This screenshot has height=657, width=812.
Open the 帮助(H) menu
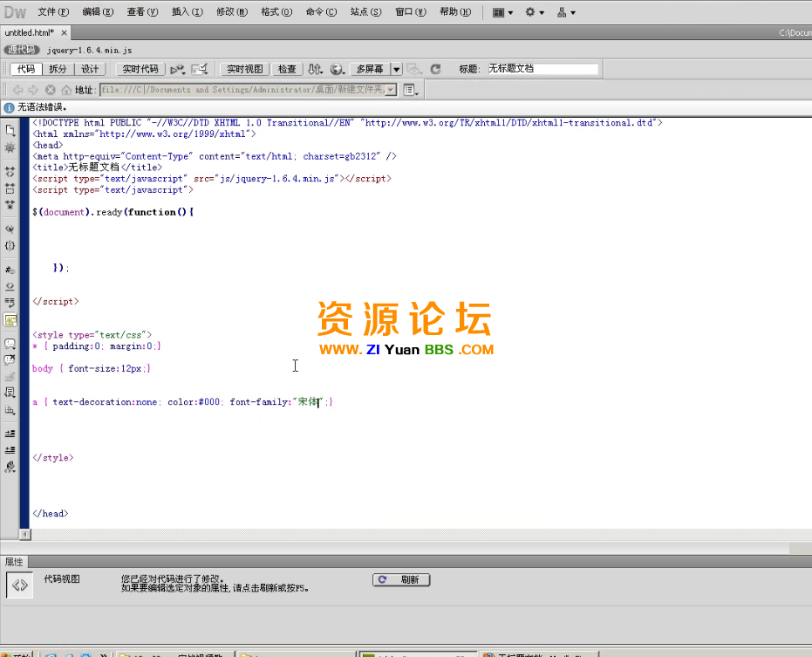[455, 12]
